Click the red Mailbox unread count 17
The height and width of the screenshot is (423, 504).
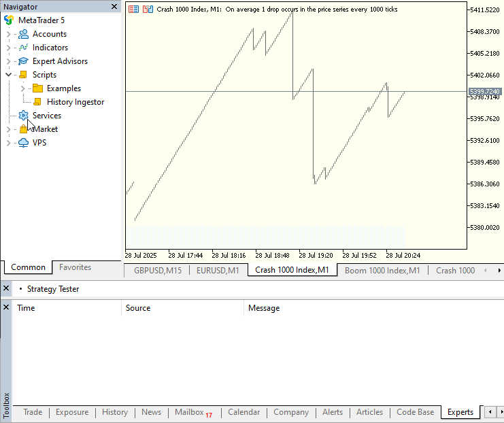pos(209,416)
